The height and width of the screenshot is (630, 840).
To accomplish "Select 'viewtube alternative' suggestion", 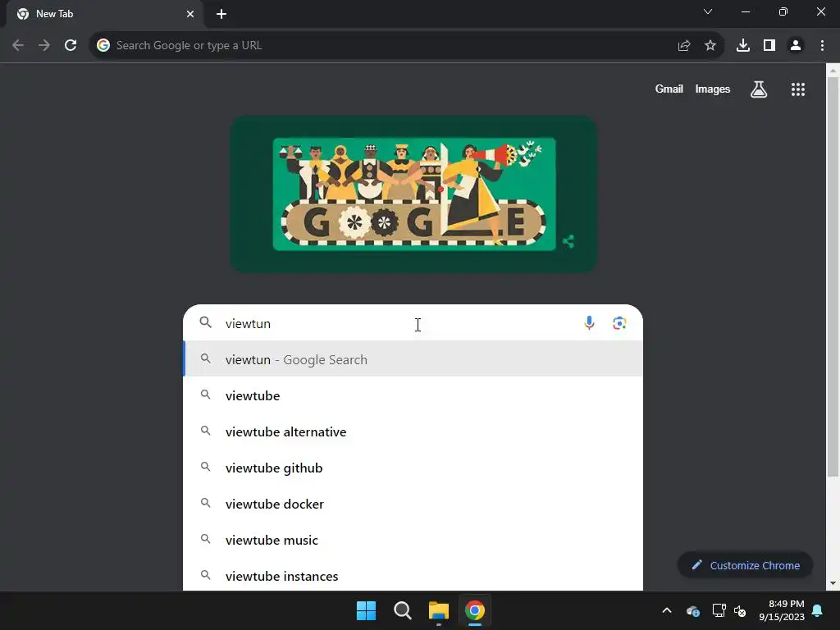I will 413,431.
